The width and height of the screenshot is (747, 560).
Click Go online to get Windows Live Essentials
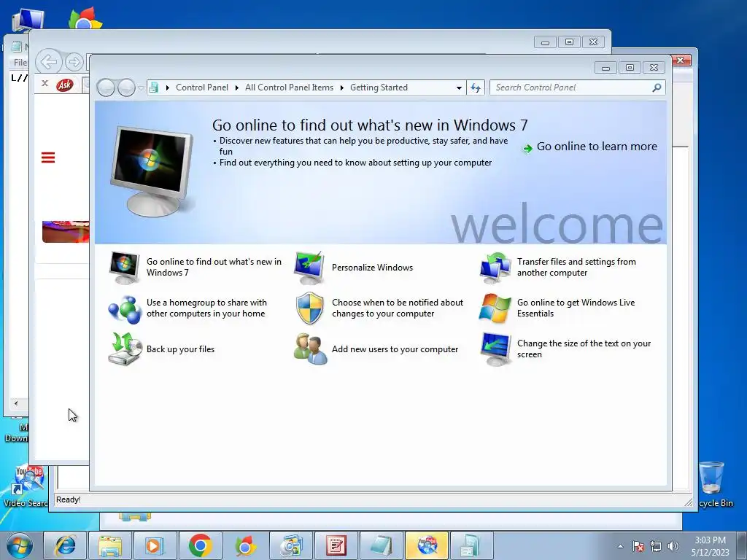coord(576,308)
